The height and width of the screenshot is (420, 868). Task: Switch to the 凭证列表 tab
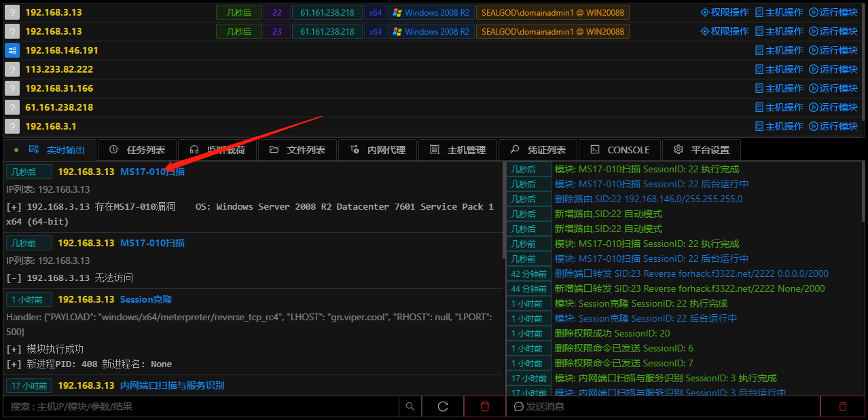[x=537, y=150]
